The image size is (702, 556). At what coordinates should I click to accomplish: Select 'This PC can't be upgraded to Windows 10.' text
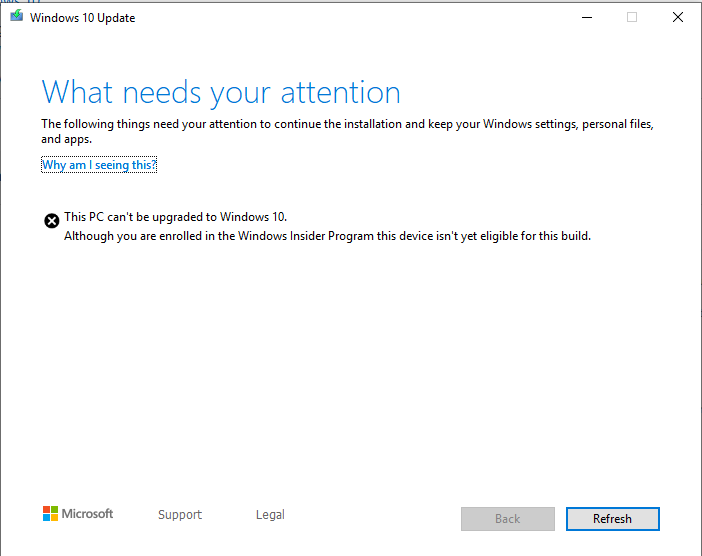tap(176, 217)
